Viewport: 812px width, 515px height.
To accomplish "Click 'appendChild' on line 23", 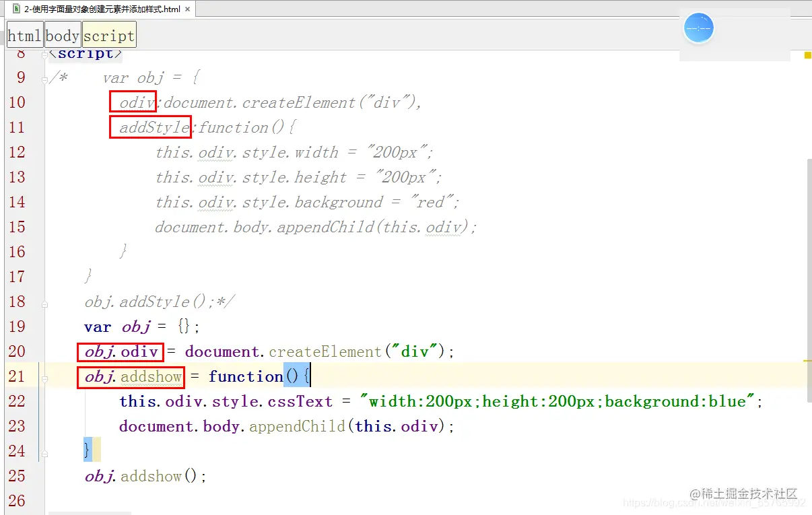I will pyautogui.click(x=298, y=427).
